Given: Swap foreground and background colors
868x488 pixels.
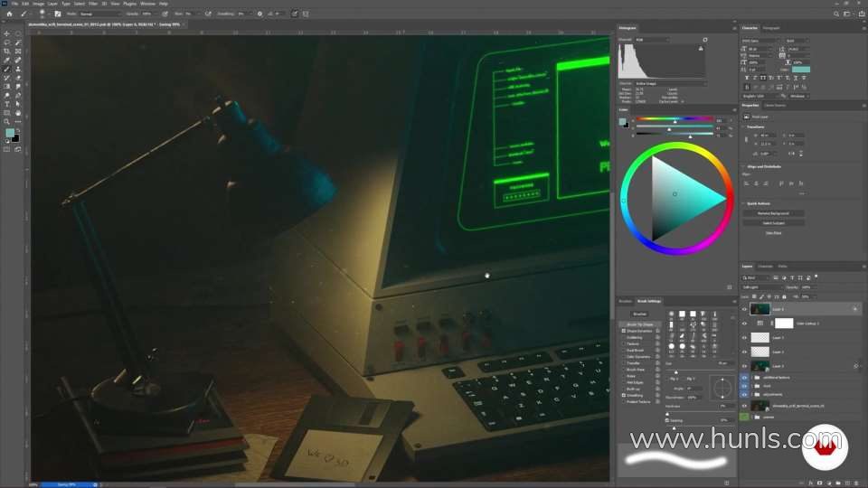Looking at the screenshot, I should 18,130.
